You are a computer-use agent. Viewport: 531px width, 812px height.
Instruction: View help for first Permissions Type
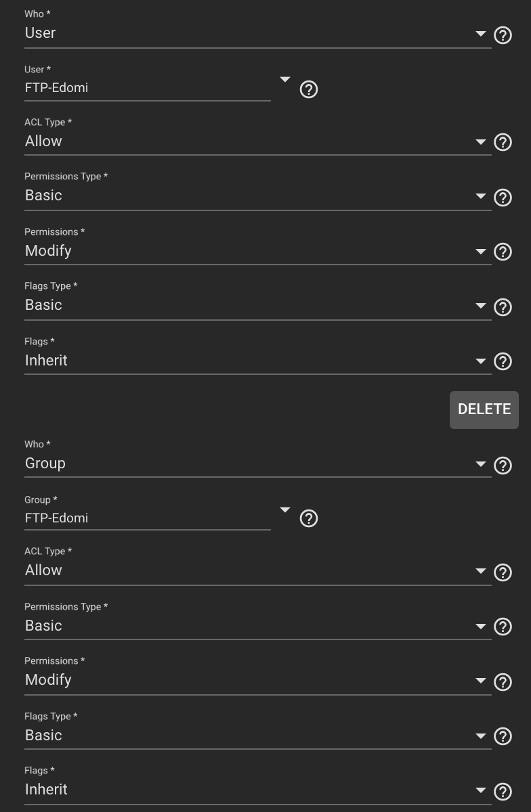point(503,198)
